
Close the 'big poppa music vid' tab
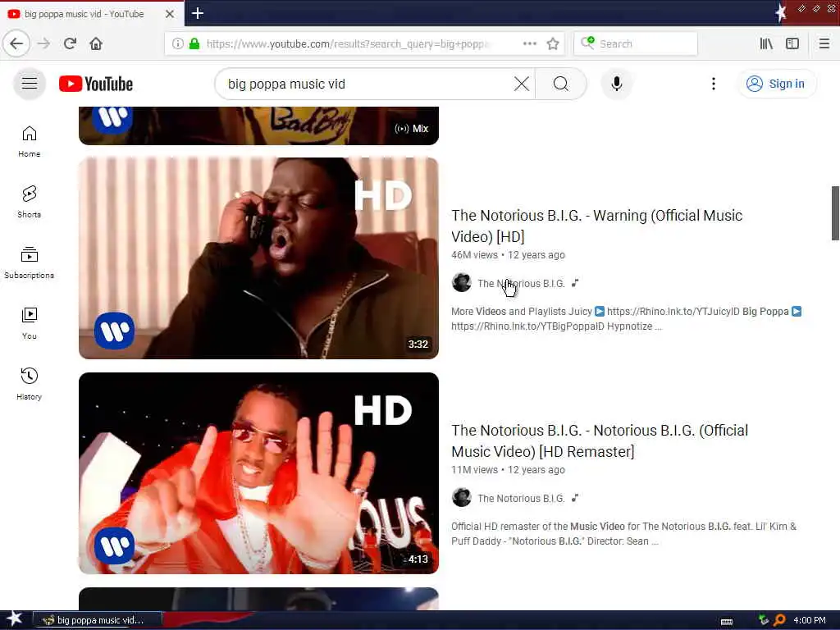(169, 14)
